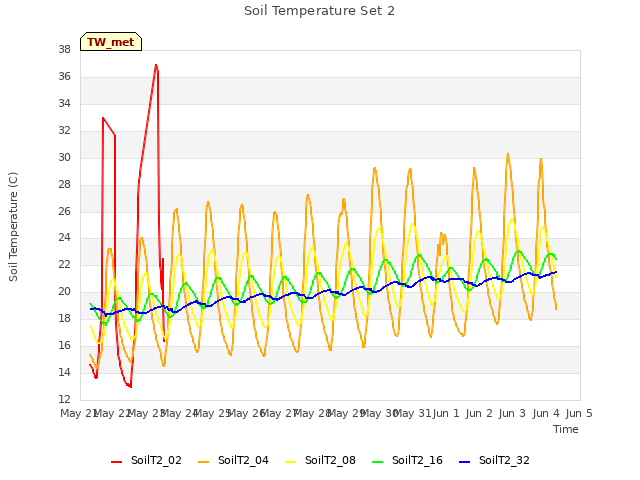
Task: Click the yellow SoilT2_08 legend swatch
Action: (290, 462)
